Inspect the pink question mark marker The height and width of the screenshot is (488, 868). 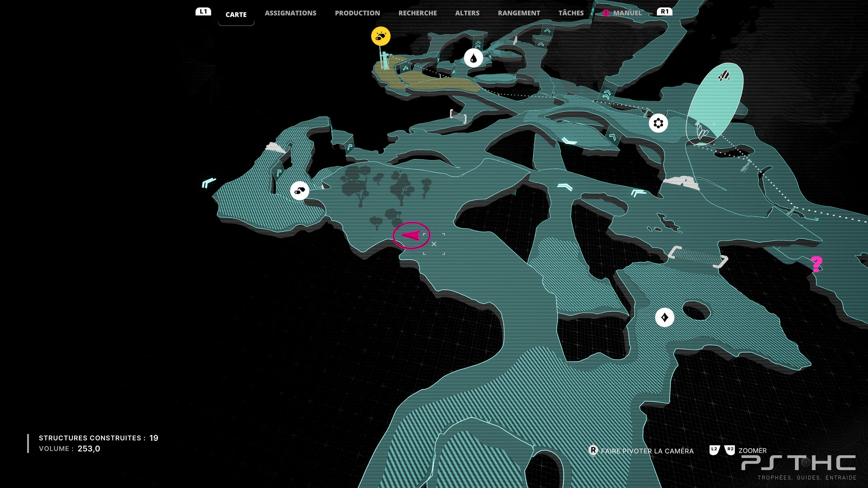tap(816, 264)
